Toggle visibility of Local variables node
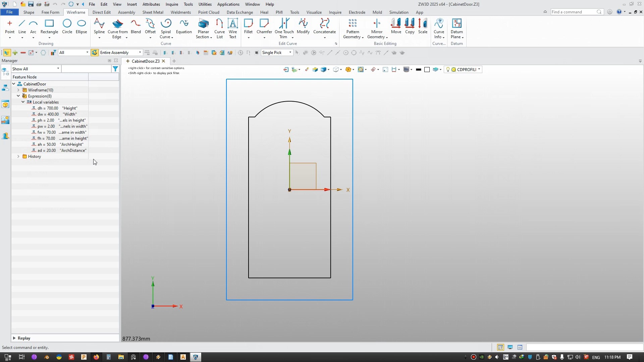Screen dimensions: 644x362 tap(22, 102)
